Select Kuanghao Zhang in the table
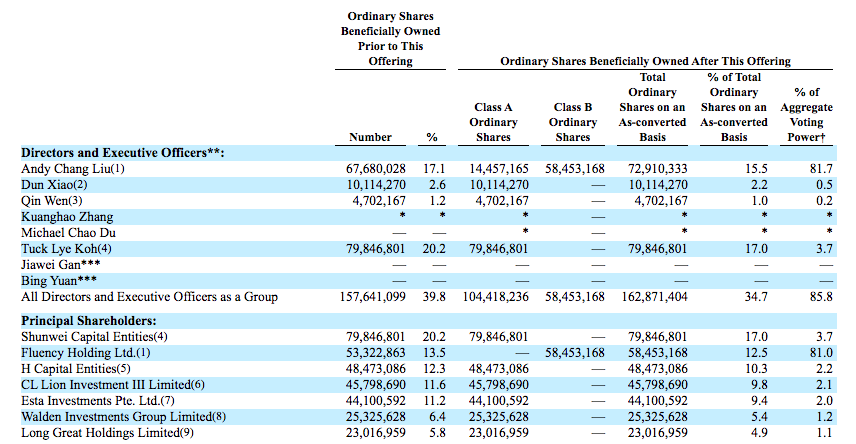The height and width of the screenshot is (444, 856). [x=68, y=217]
